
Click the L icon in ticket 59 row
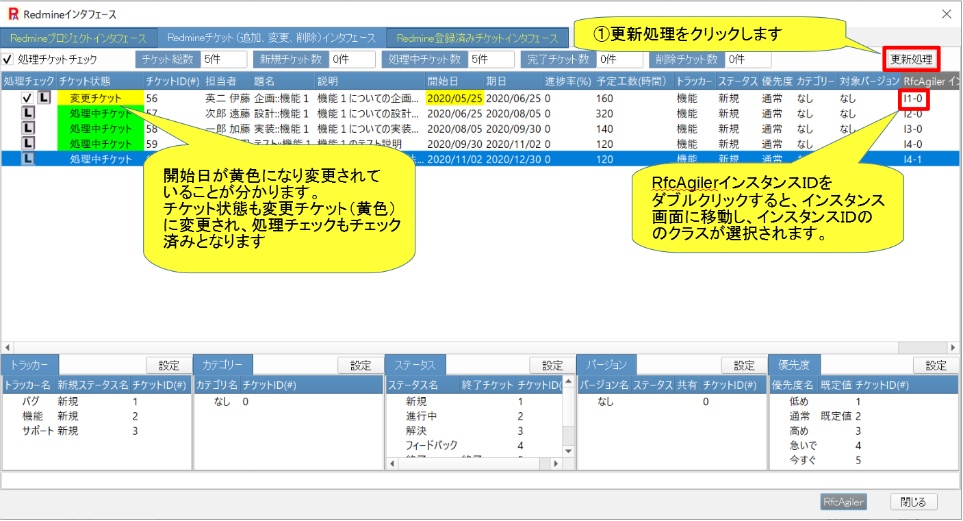[28, 143]
